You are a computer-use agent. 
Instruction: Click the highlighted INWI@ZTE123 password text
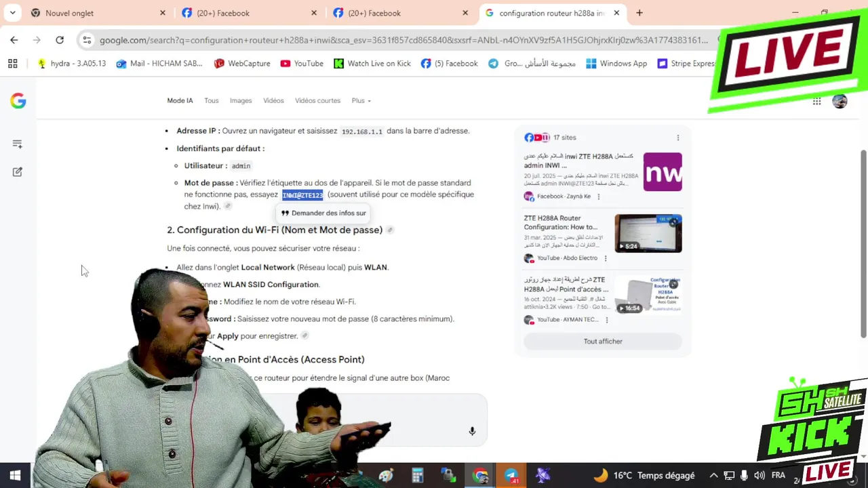coord(302,195)
